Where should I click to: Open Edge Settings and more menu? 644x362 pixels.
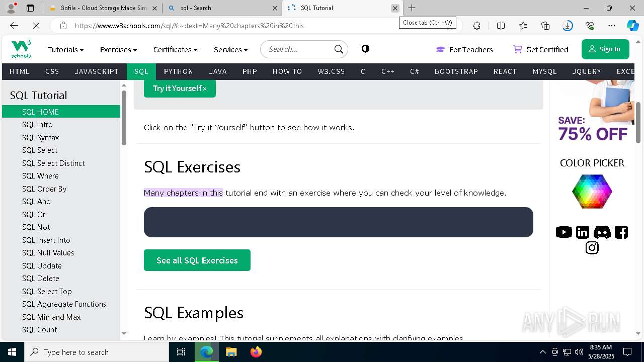[612, 26]
